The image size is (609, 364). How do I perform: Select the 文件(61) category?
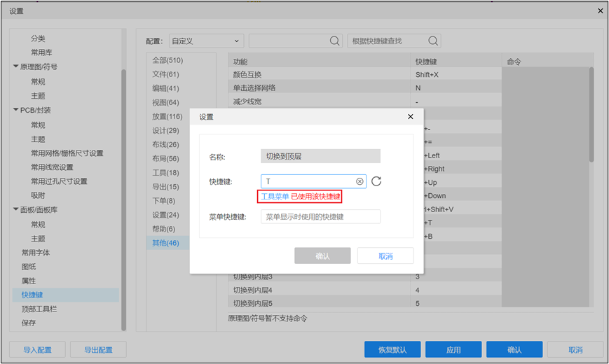tap(166, 74)
